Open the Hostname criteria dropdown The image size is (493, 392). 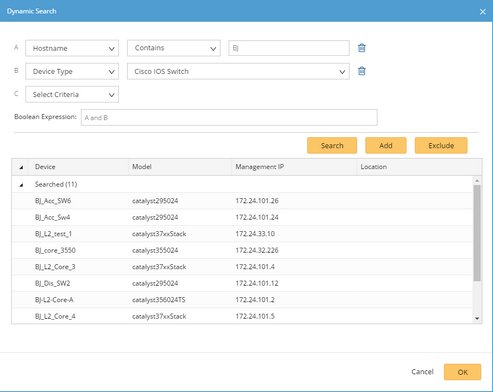pyautogui.click(x=72, y=48)
